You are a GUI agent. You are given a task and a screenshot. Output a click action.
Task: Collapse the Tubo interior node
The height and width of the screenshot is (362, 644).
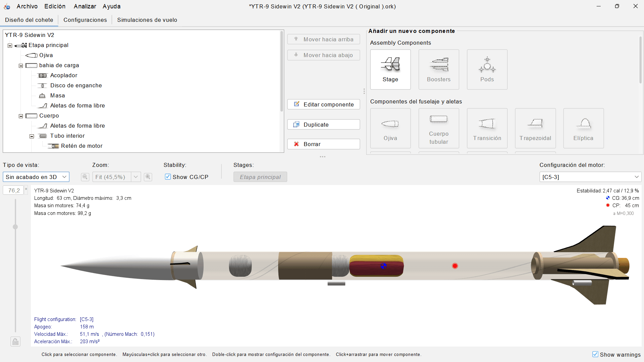[32, 136]
